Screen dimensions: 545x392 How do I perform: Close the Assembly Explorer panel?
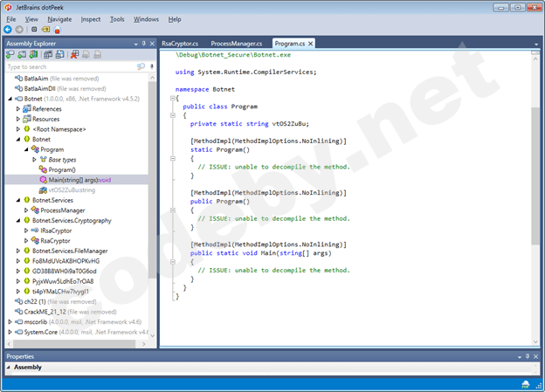pyautogui.click(x=151, y=43)
